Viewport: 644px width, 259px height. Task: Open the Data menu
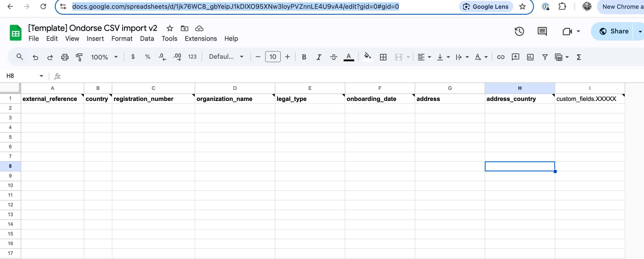pyautogui.click(x=147, y=38)
